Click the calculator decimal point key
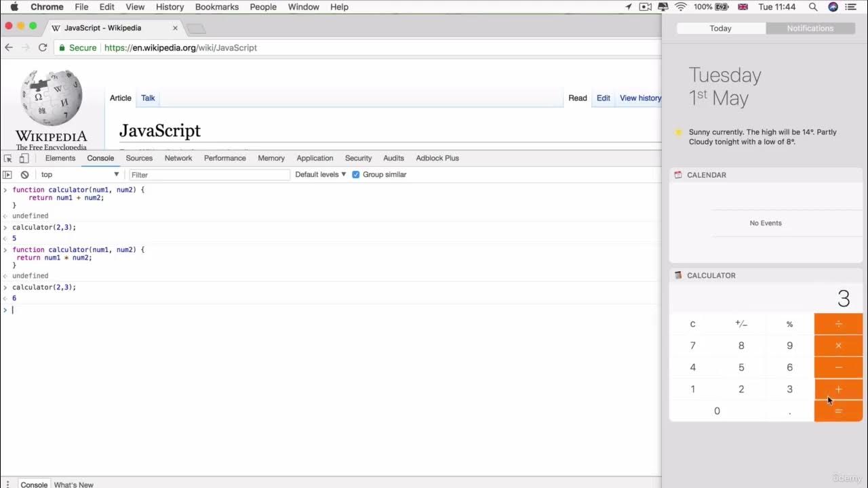Screen dimensions: 868x488 (x=789, y=411)
